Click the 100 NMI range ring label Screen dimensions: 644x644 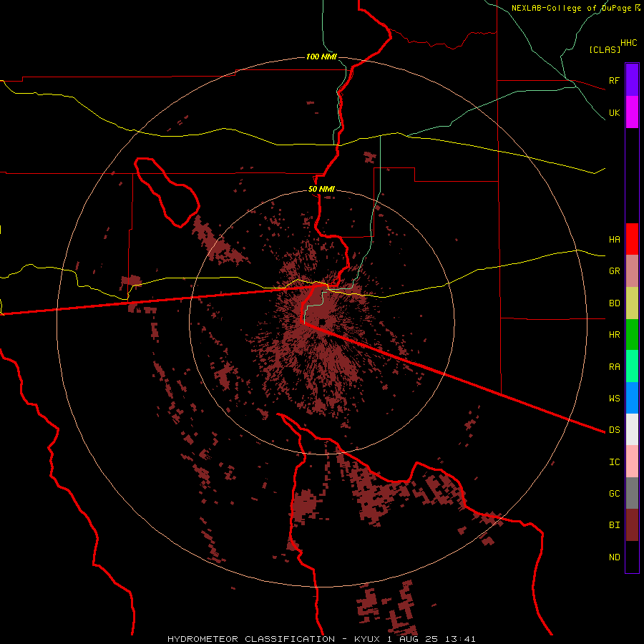click(321, 57)
